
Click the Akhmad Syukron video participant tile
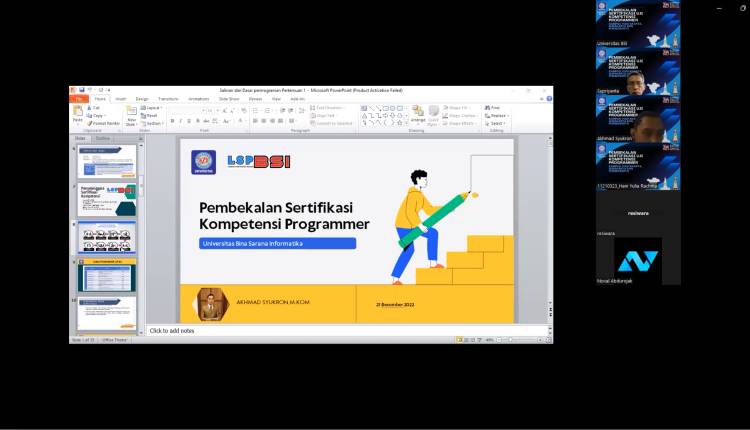pyautogui.click(x=638, y=119)
